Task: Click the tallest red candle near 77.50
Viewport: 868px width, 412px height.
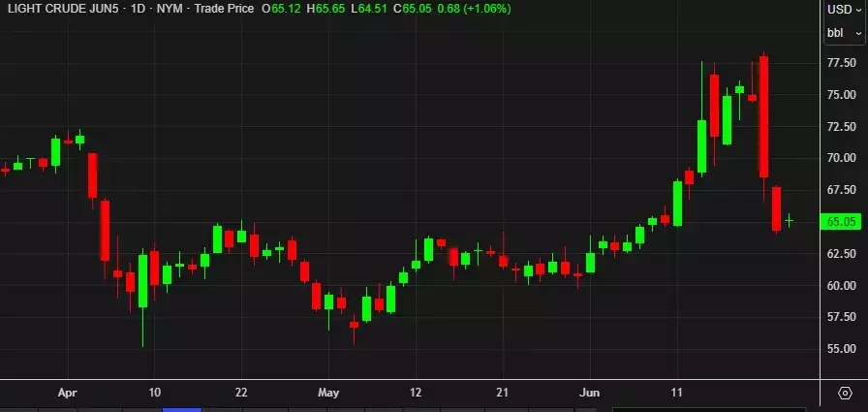Action: point(764,116)
